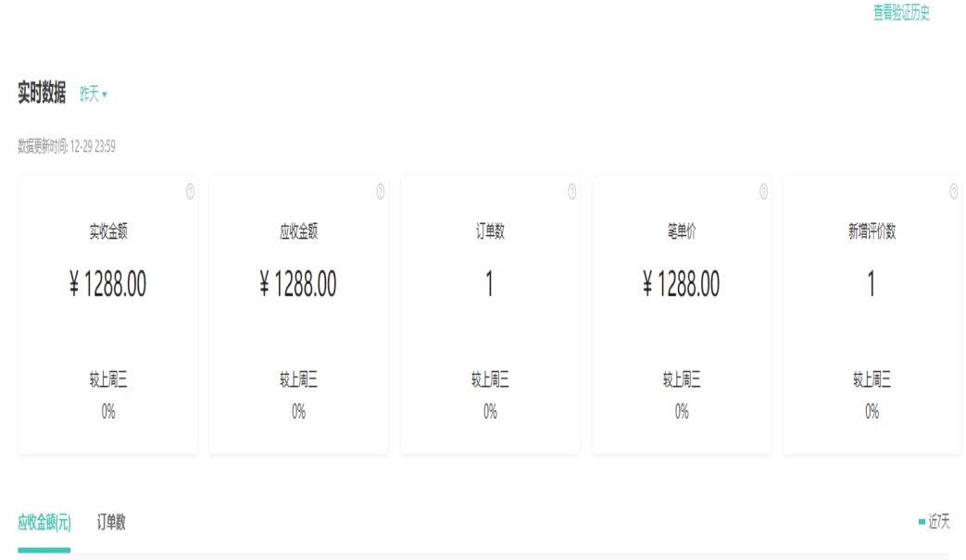Click the help icon on 应收金额 card

[381, 192]
